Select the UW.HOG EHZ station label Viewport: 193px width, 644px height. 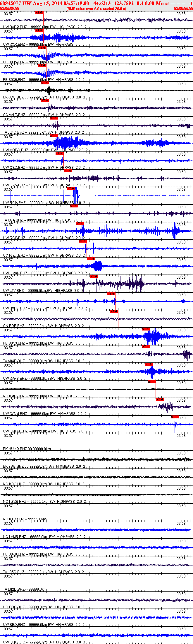pos(44,642)
